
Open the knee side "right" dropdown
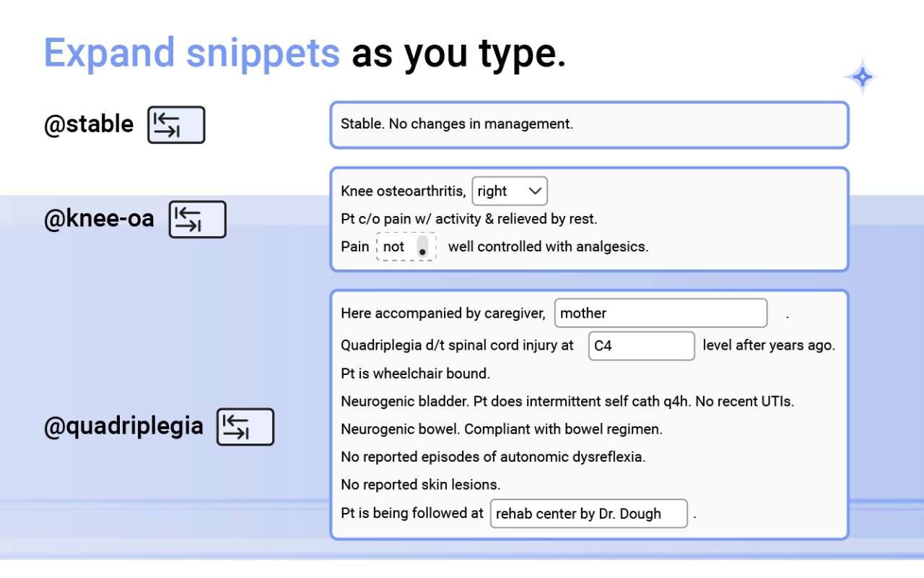click(510, 191)
